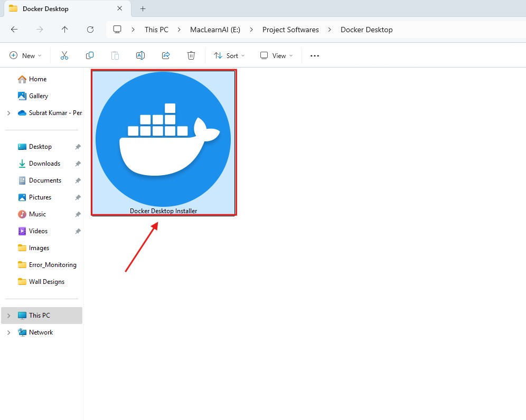The width and height of the screenshot is (526, 420).
Task: Click the Cut scissors icon
Action: (64, 55)
